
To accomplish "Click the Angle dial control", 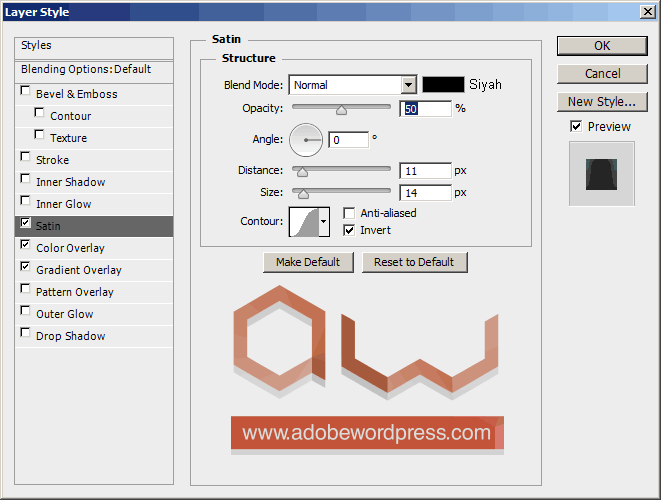I will pos(306,140).
